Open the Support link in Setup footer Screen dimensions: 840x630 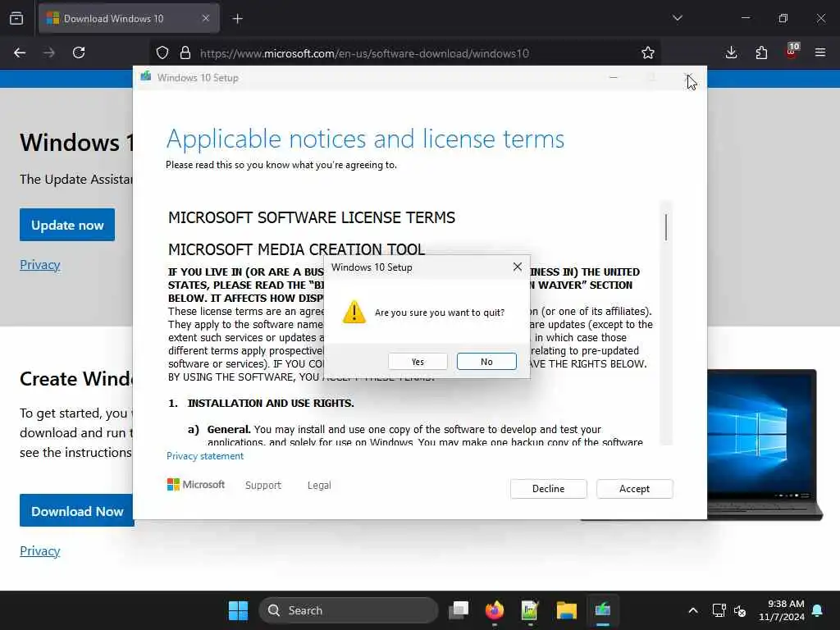(263, 485)
